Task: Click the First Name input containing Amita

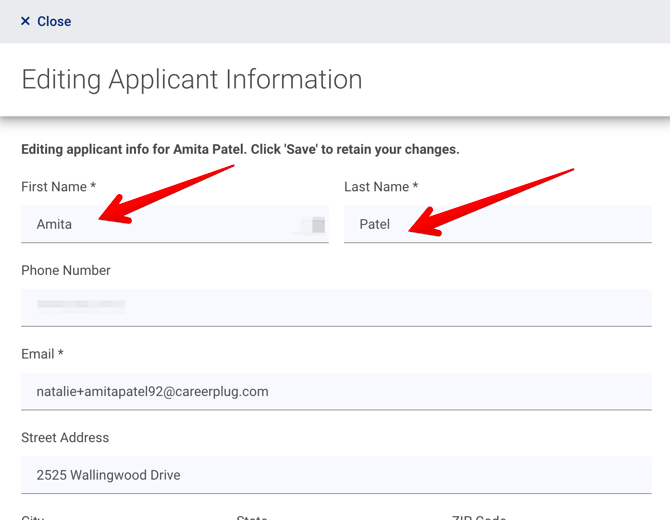Action: pos(160,224)
